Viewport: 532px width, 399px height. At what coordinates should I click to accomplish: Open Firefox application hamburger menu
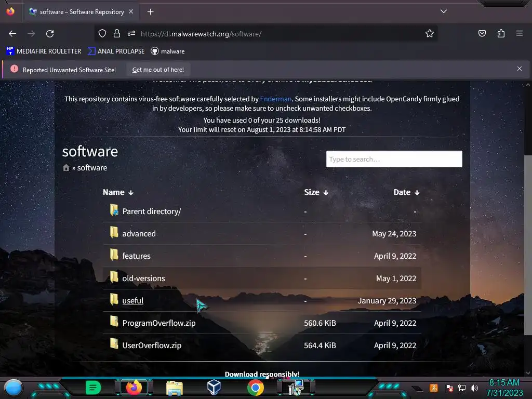(519, 33)
